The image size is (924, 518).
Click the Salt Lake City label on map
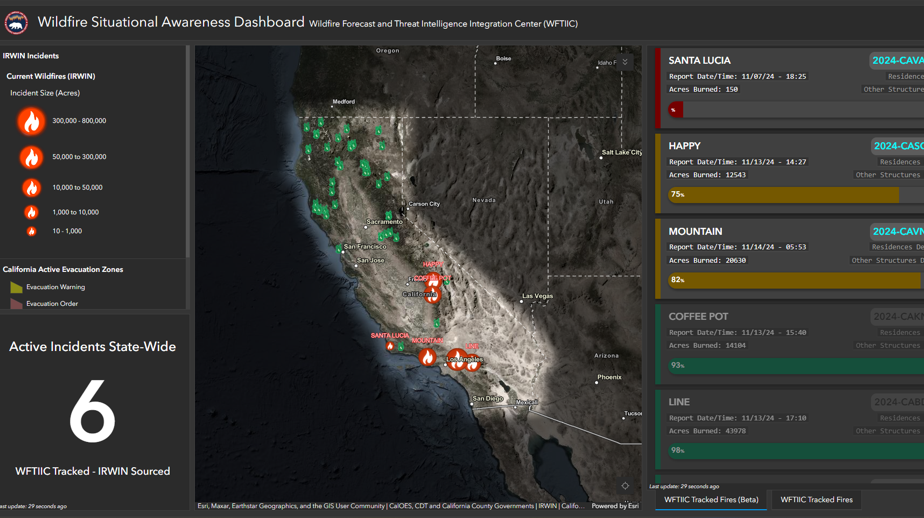(622, 153)
